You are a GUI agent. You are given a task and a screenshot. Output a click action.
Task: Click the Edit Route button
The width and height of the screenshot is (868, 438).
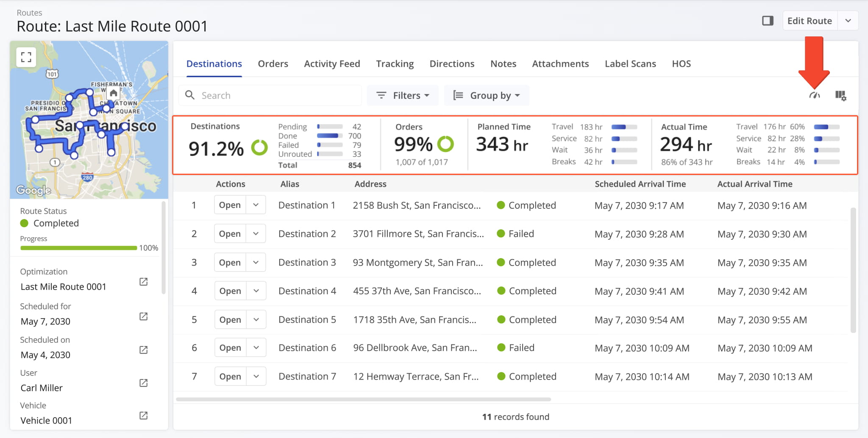point(810,21)
